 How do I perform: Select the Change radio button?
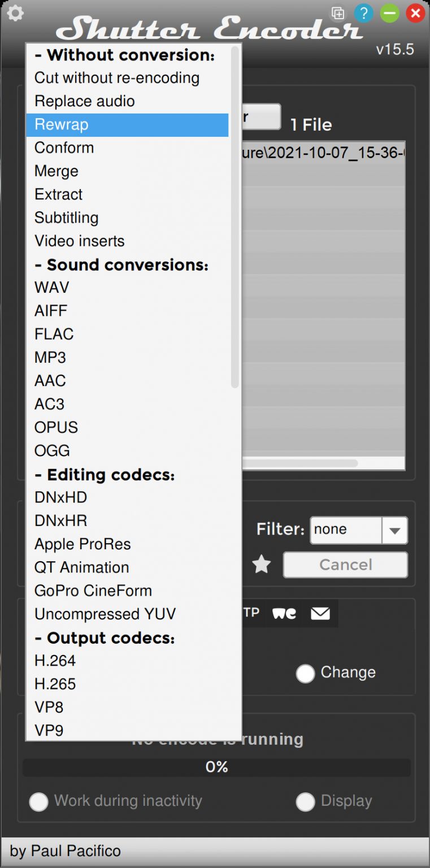[x=305, y=673]
